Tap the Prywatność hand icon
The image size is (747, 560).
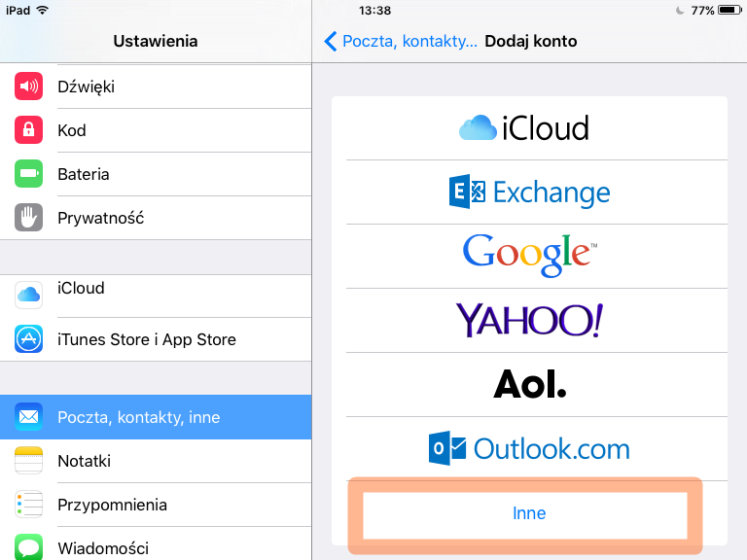(29, 218)
